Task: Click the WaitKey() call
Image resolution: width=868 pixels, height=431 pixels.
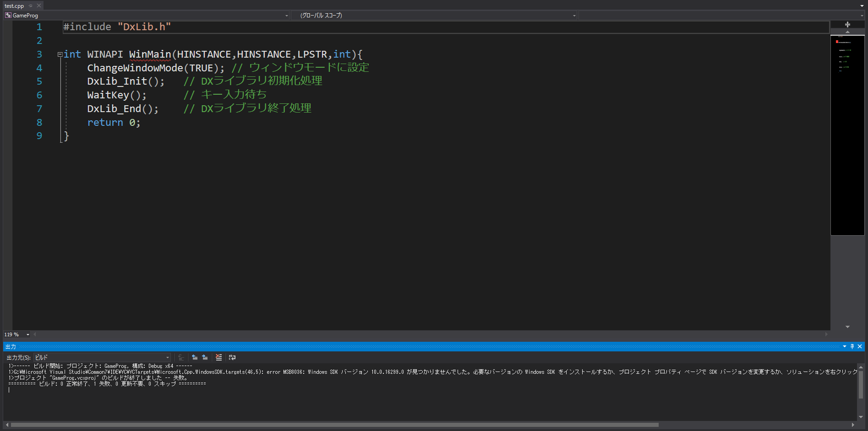Action: coord(117,95)
